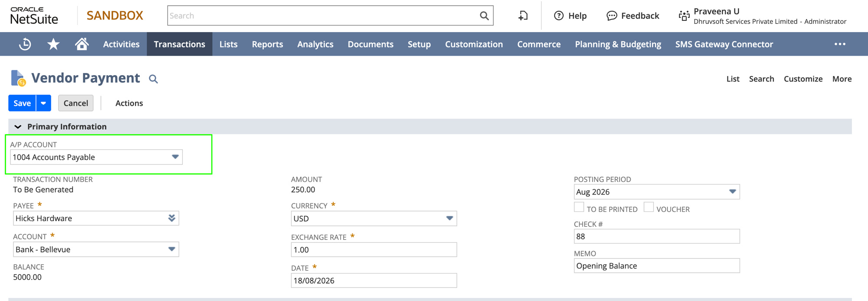The height and width of the screenshot is (301, 868).
Task: Click the Feedback link text
Action: 640,16
